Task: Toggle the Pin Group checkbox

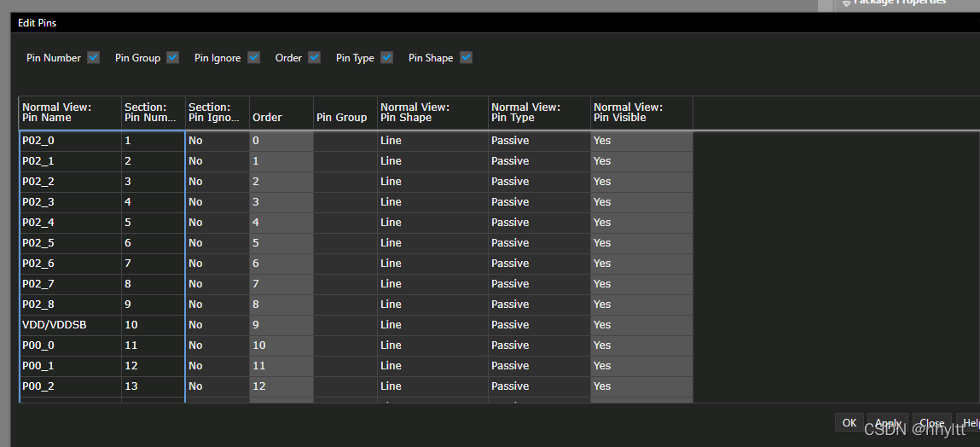Action: tap(173, 58)
